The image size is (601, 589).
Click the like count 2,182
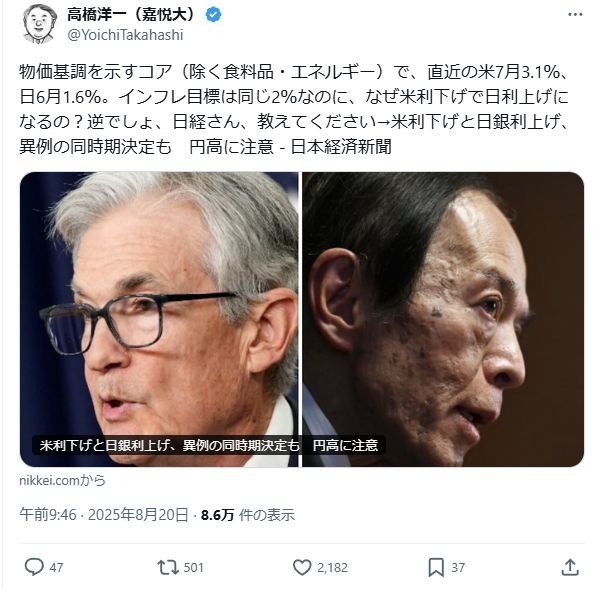point(332,567)
